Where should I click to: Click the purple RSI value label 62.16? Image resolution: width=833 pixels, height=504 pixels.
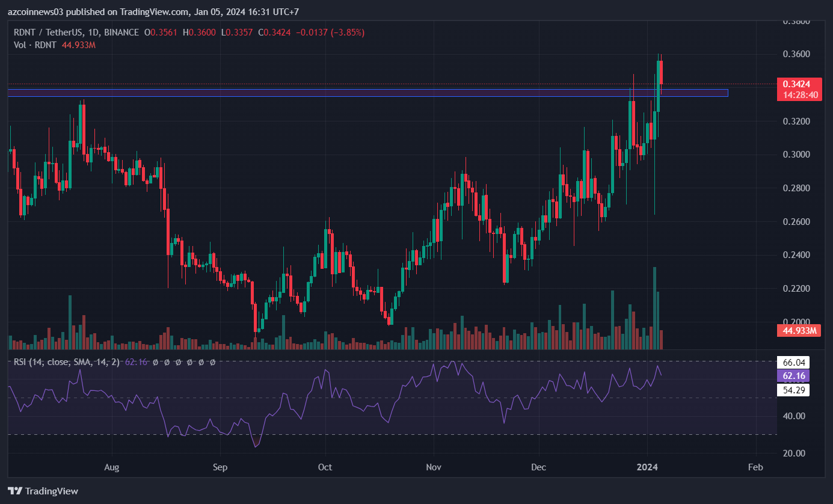point(793,376)
